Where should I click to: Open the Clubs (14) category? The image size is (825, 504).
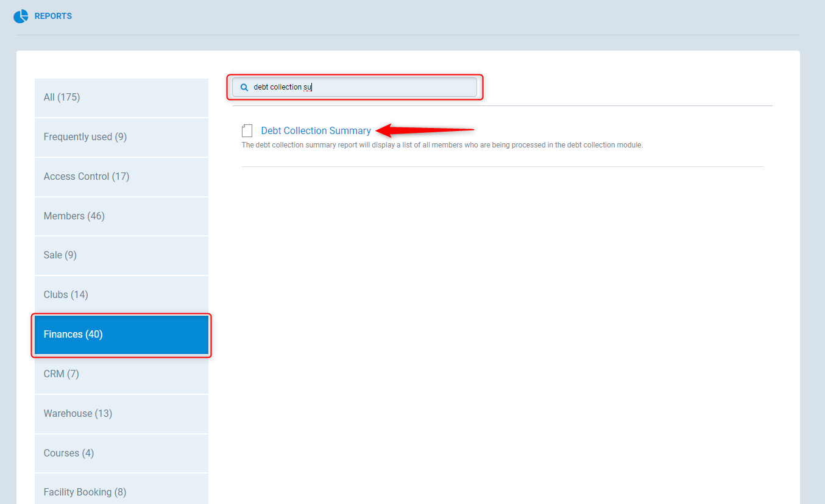[121, 295]
